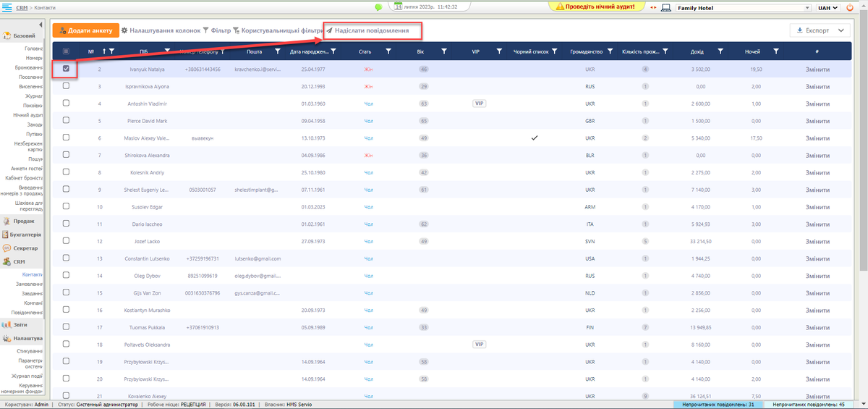Screen dimensions: 868x409
Task: Click the workstation computer icon near hotel selector
Action: click(665, 7)
